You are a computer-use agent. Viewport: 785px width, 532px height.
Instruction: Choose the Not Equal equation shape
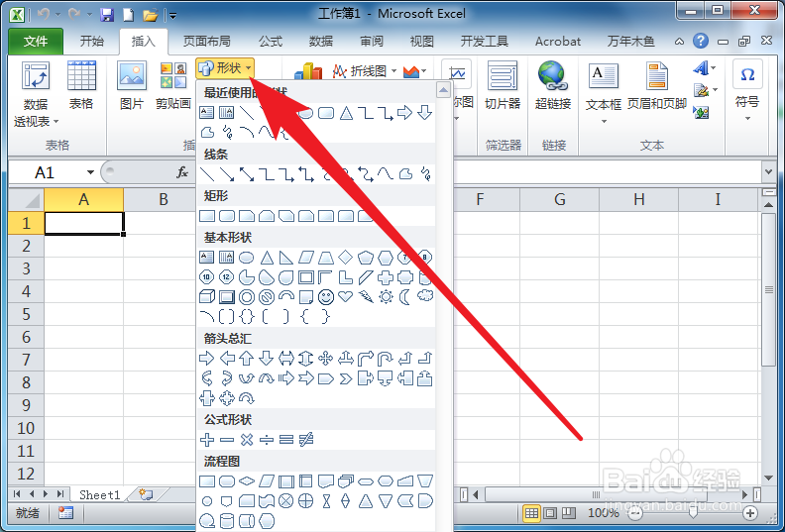(x=306, y=440)
